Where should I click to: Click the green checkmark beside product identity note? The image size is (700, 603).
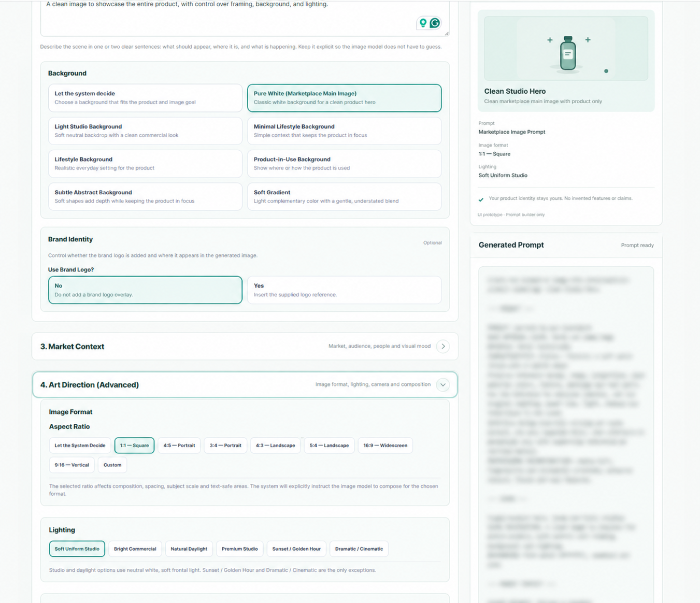click(x=481, y=199)
